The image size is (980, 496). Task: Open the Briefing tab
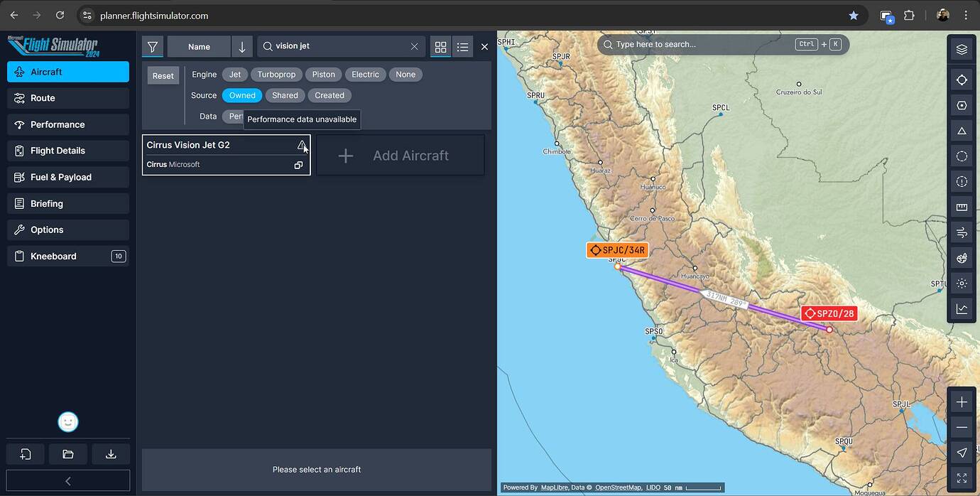(x=68, y=203)
